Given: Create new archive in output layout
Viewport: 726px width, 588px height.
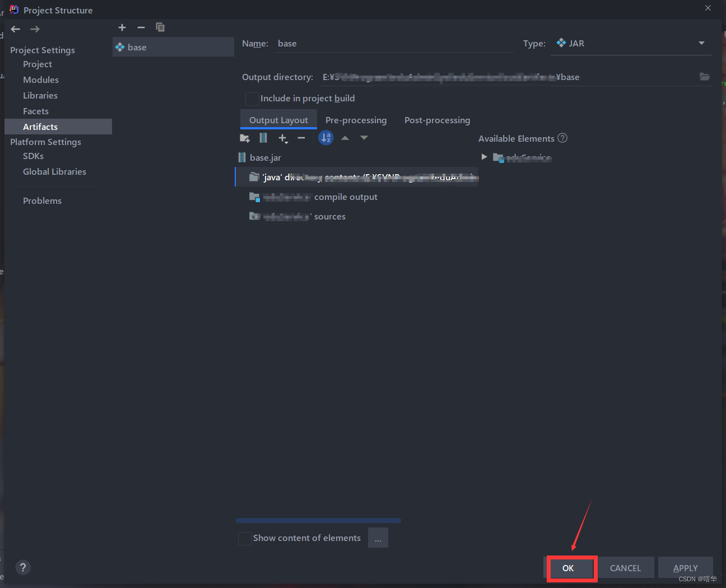Looking at the screenshot, I should coord(263,138).
